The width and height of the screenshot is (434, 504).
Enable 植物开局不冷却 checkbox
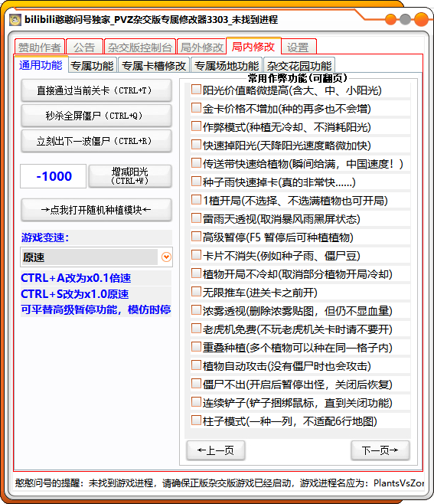pos(196,273)
